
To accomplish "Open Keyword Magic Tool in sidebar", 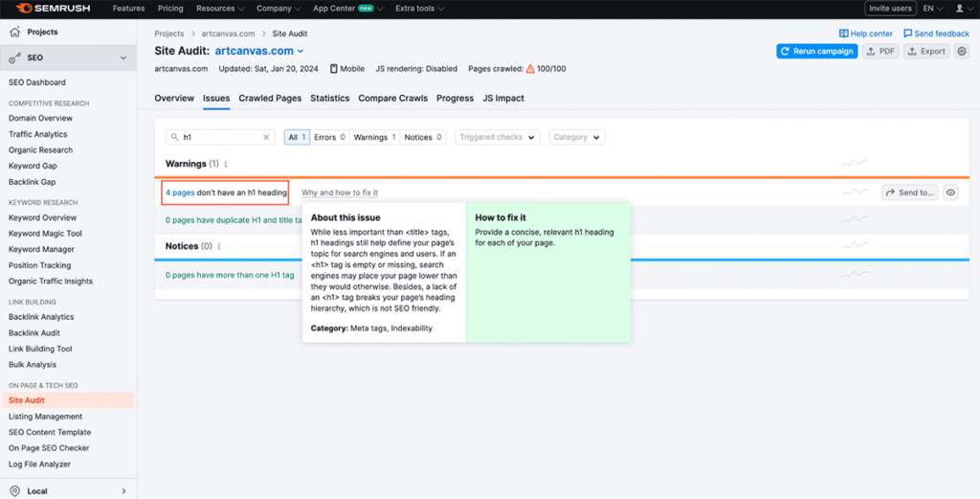I will click(x=45, y=234).
